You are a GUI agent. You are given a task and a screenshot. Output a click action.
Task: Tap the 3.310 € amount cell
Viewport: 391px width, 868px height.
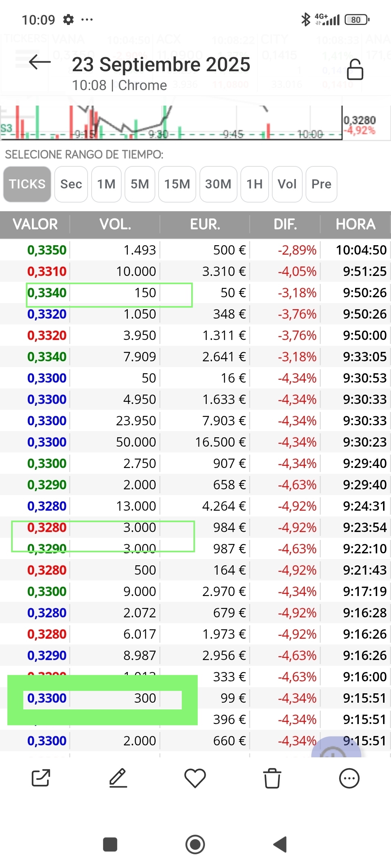coord(224,271)
